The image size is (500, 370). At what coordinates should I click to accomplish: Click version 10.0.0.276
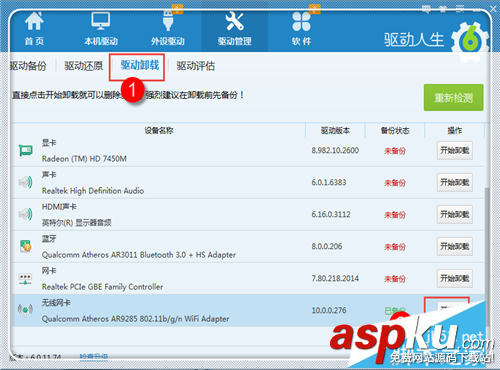click(x=329, y=310)
